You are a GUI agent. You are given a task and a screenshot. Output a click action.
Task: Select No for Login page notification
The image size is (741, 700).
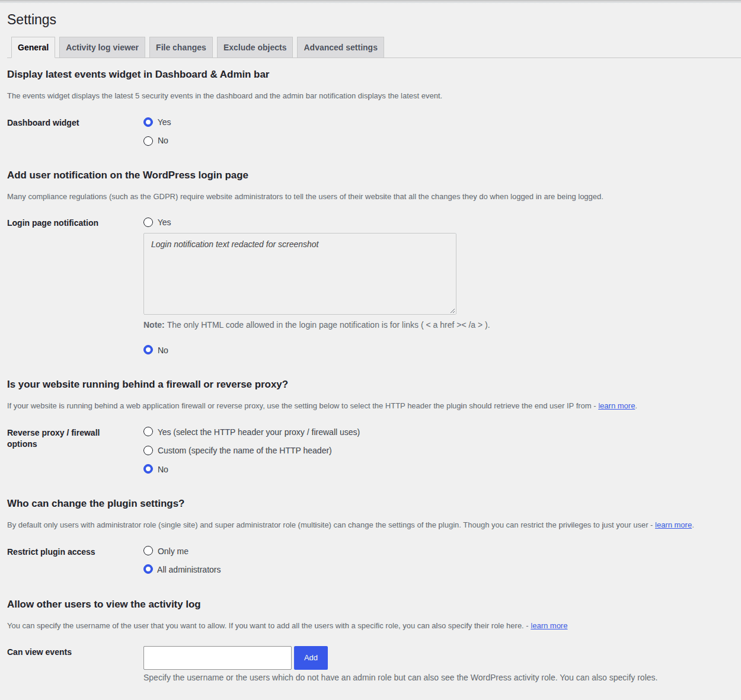[148, 350]
